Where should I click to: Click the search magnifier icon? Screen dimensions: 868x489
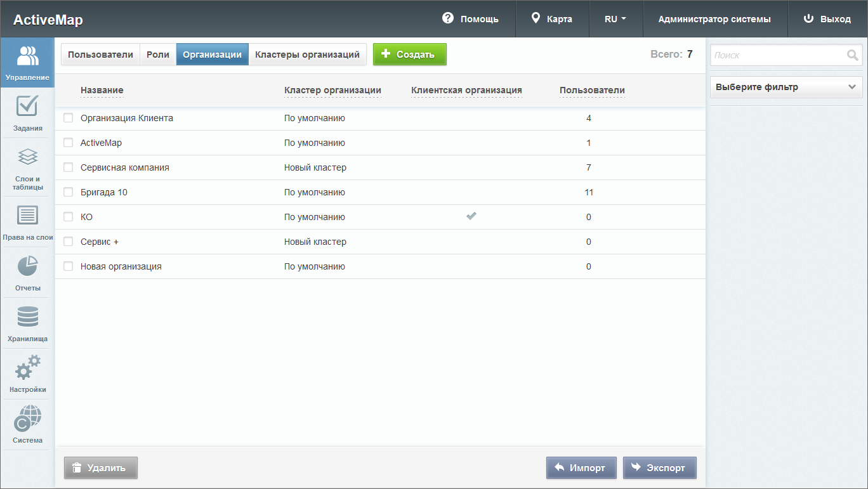point(852,55)
